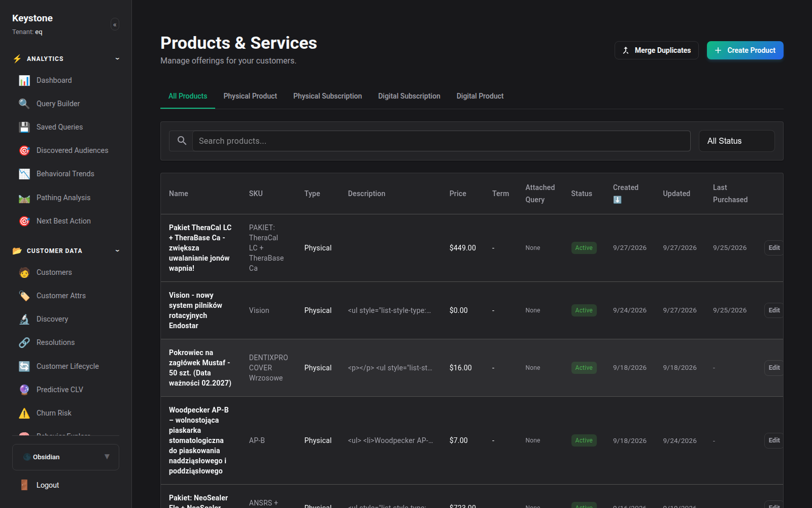Click the Customers person icon
The image size is (812, 508).
coord(24,272)
